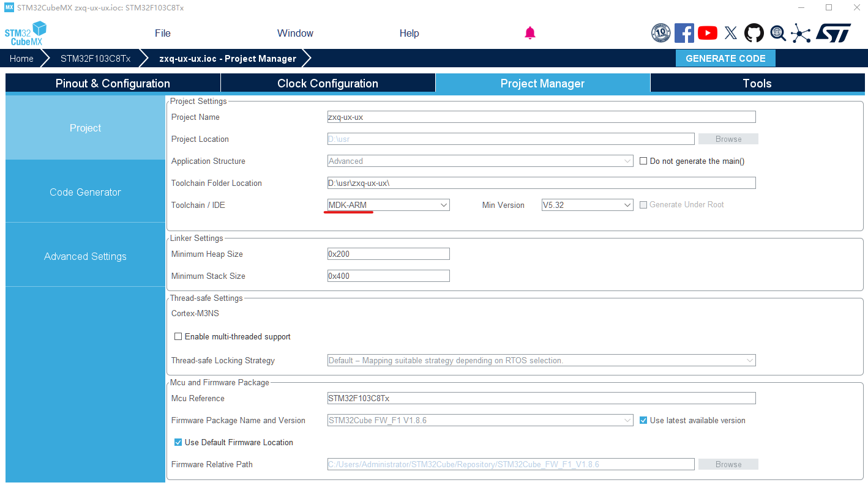
Task: Open the Min Version V5.32 dropdown
Action: pyautogui.click(x=588, y=205)
